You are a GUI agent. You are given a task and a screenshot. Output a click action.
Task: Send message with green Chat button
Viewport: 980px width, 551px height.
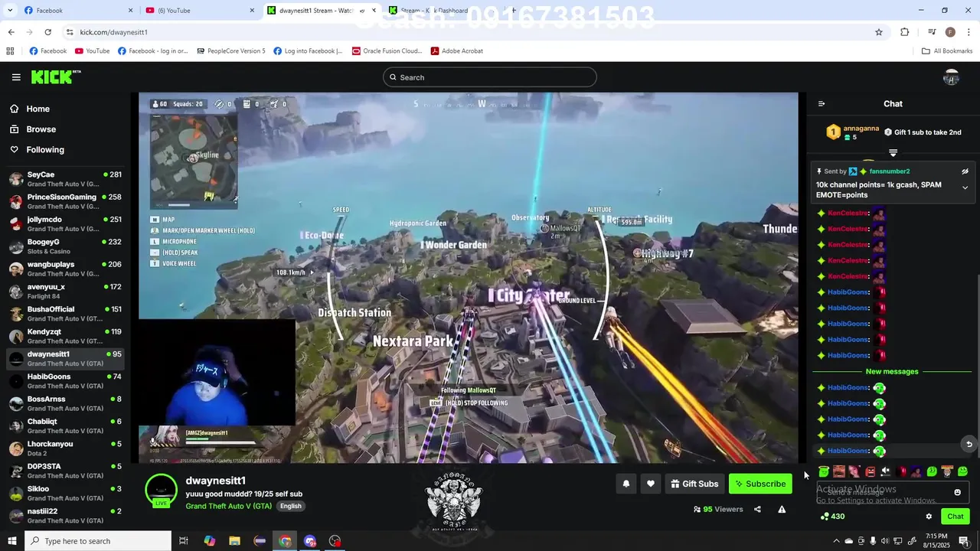(x=955, y=517)
